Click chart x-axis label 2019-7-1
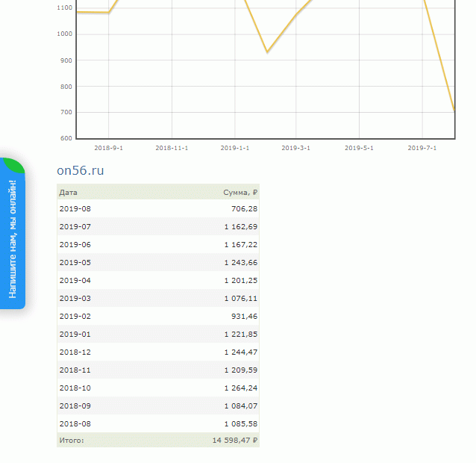Screen dimensions: 476x463 pyautogui.click(x=422, y=148)
